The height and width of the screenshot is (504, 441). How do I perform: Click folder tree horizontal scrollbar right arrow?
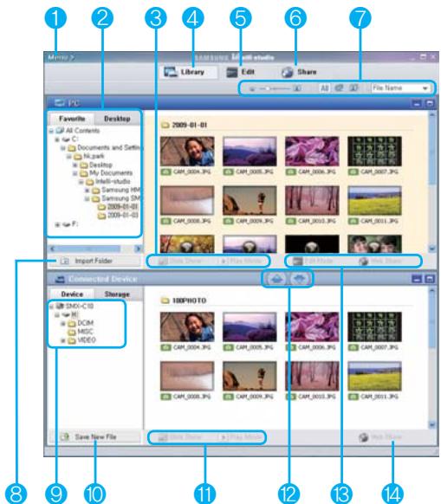(139, 249)
